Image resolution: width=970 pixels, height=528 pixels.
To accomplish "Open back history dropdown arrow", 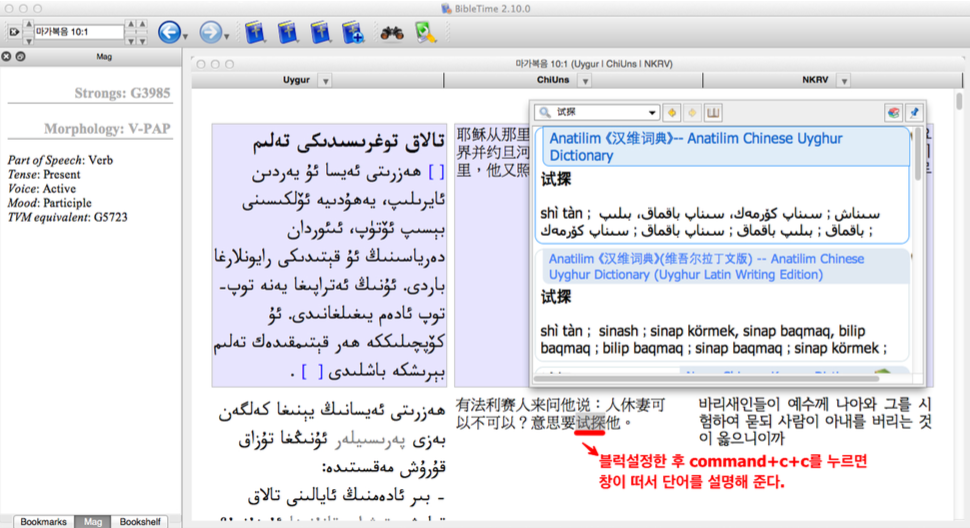I will coord(185,37).
